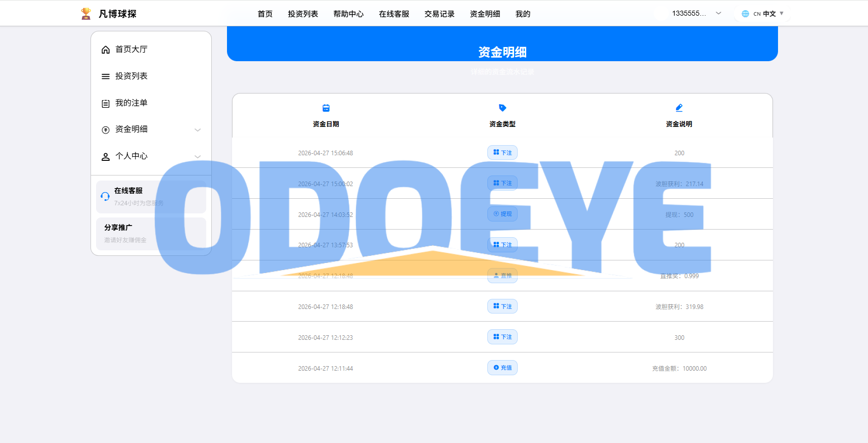Click the pen icon above 资金说明
This screenshot has height=443, width=868.
[x=679, y=108]
